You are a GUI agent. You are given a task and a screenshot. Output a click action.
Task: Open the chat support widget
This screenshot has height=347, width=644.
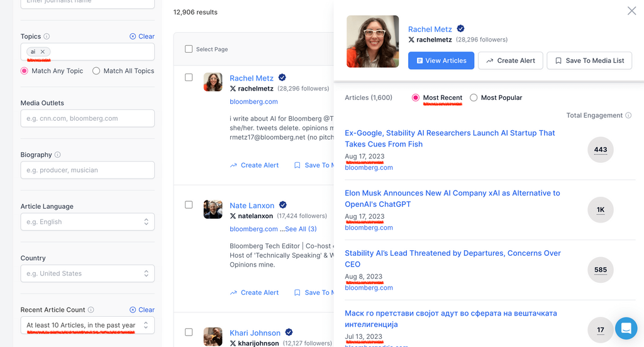626,328
